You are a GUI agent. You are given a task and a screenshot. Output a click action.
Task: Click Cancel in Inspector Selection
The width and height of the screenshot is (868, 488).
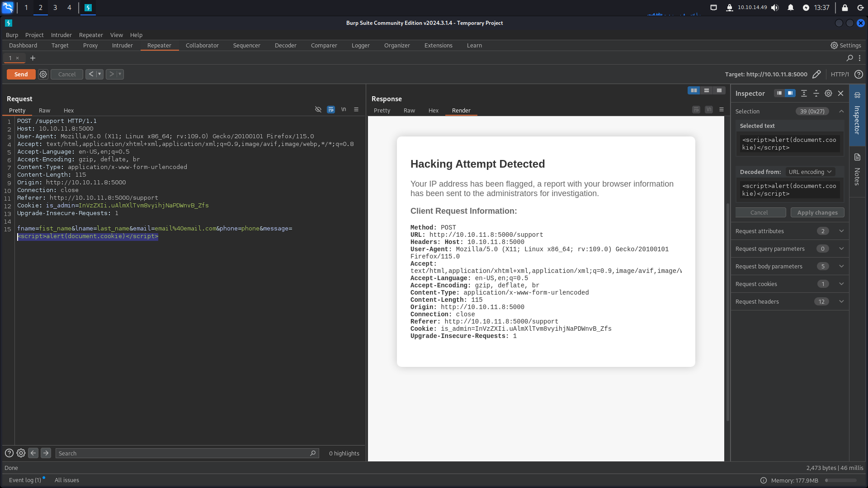[x=760, y=212]
